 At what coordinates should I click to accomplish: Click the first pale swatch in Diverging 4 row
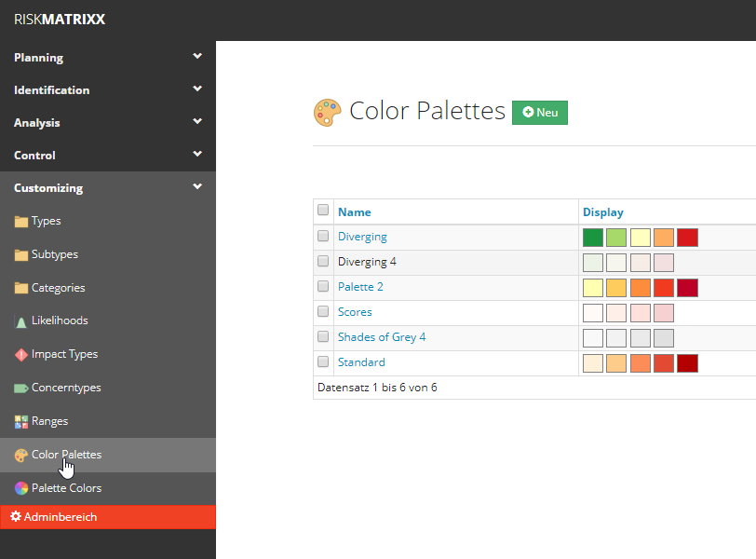tap(593, 263)
